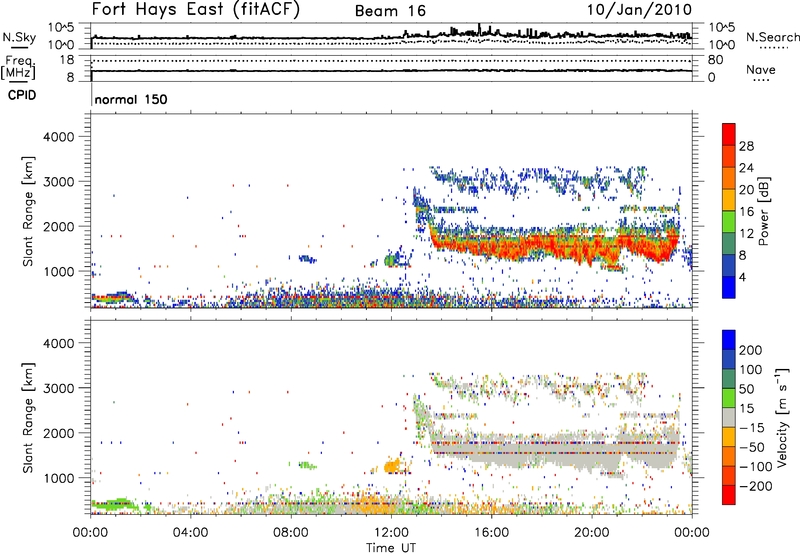Click the "Time UT" axis title
The width and height of the screenshot is (800, 554).
391,548
